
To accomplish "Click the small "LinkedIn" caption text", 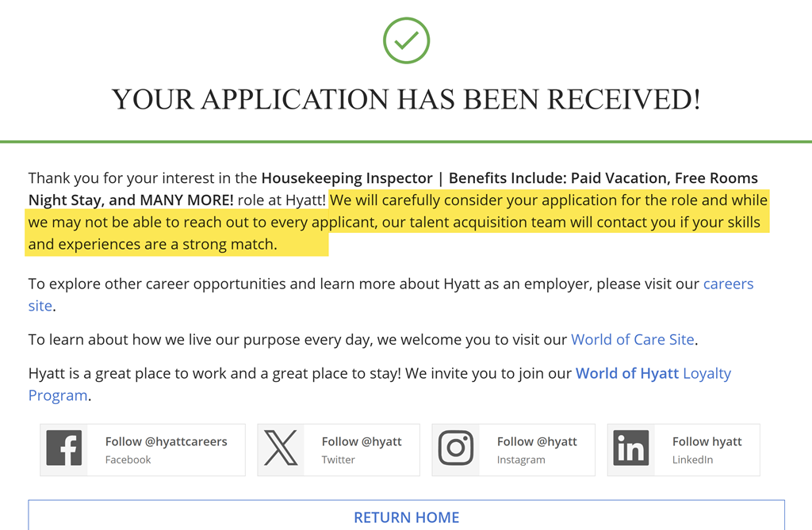I will pyautogui.click(x=692, y=459).
